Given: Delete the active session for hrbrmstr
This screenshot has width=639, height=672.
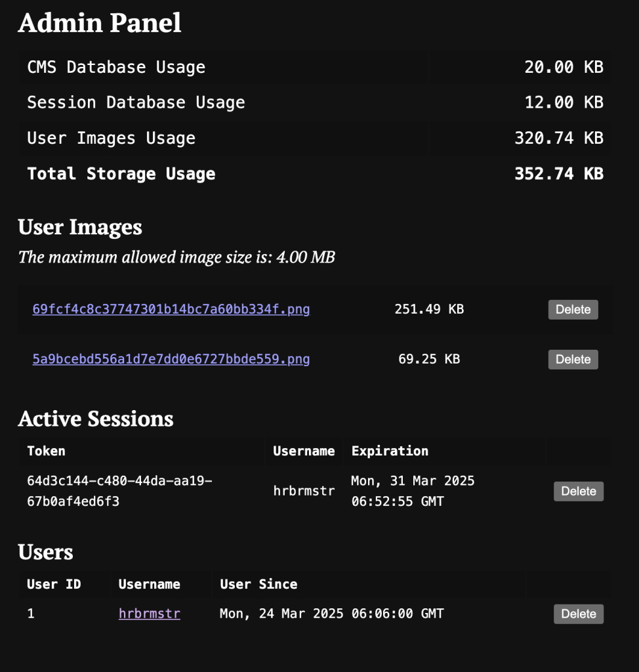Looking at the screenshot, I should [578, 492].
